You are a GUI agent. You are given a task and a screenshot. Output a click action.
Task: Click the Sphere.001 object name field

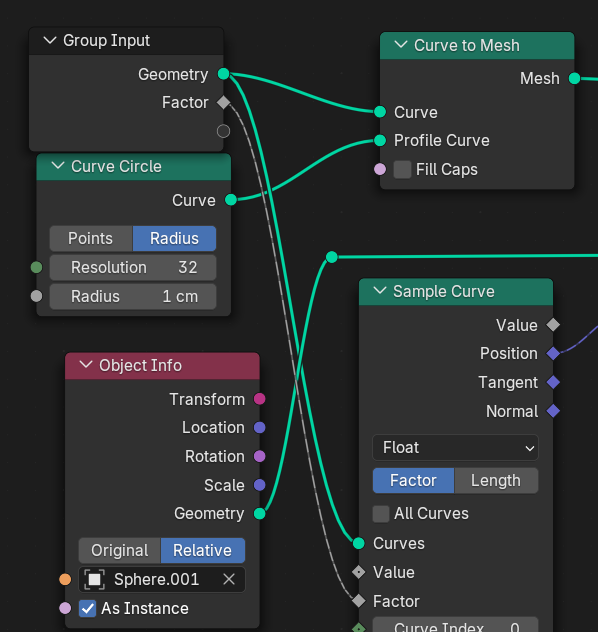[x=157, y=579]
